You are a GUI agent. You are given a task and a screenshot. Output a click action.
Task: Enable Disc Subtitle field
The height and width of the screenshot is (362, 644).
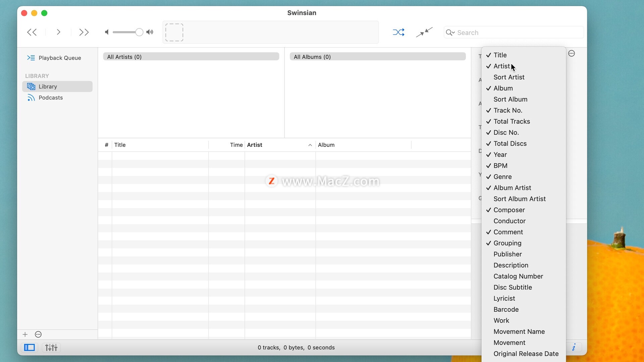tap(524, 287)
